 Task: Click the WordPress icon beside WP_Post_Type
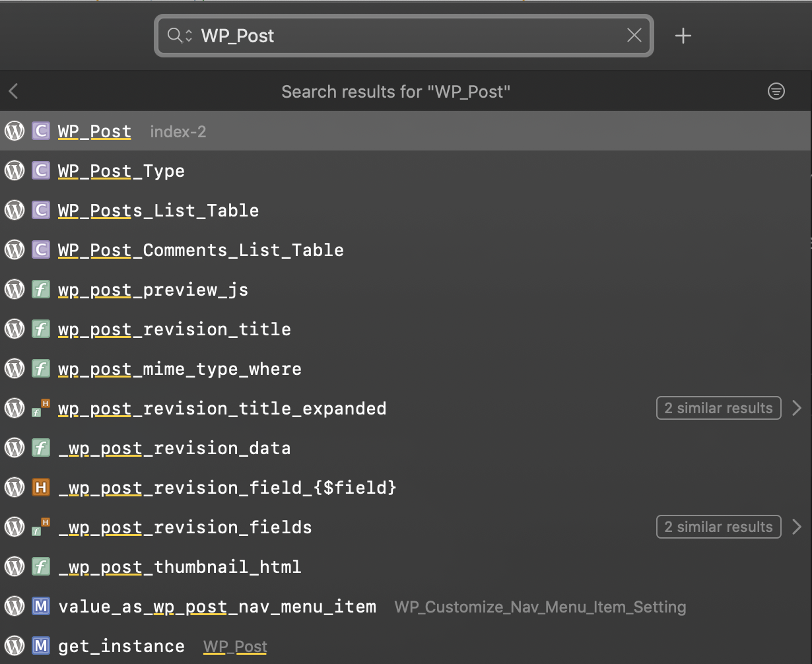point(15,171)
